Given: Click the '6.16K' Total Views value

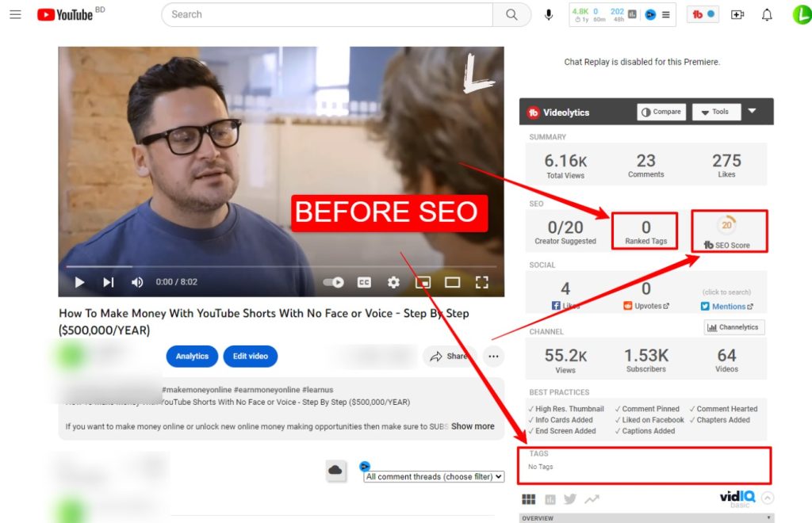Looking at the screenshot, I should pyautogui.click(x=565, y=161).
